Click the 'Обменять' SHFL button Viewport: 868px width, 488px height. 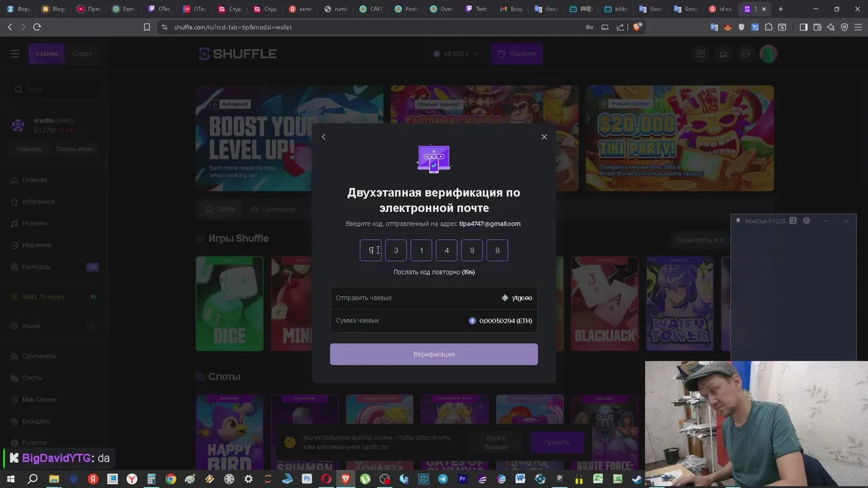(28, 149)
